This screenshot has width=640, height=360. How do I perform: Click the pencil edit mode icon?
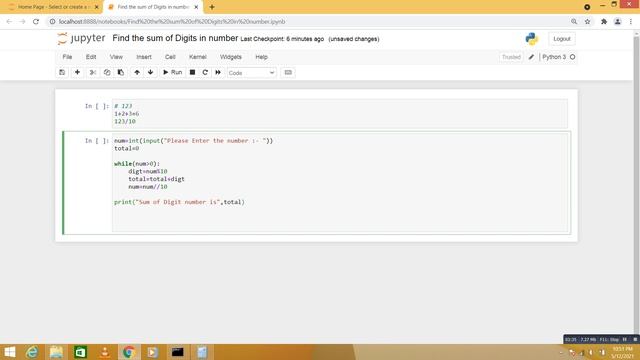[531, 57]
